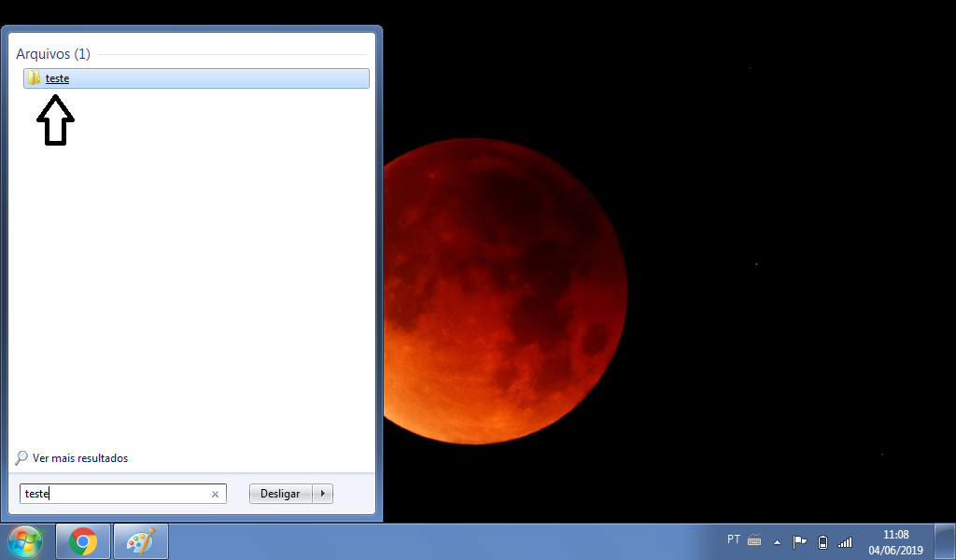Click the Arquivos (1) group header

[53, 54]
